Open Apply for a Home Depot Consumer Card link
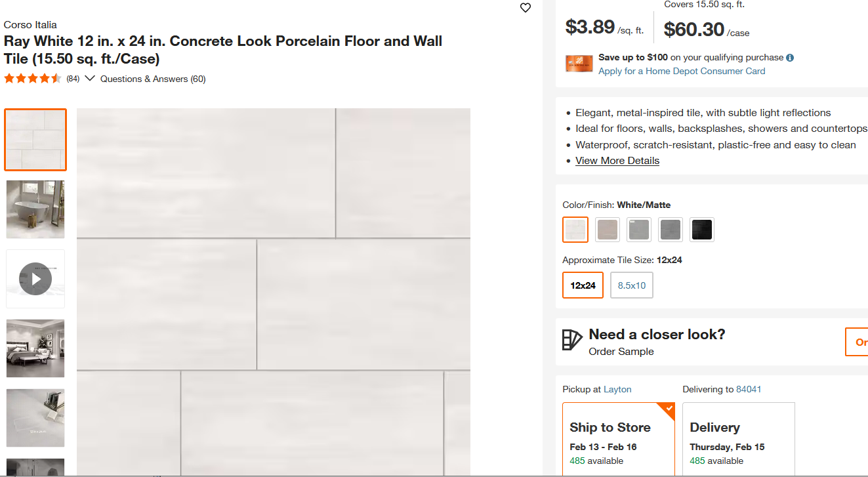868x477 pixels. (x=682, y=71)
